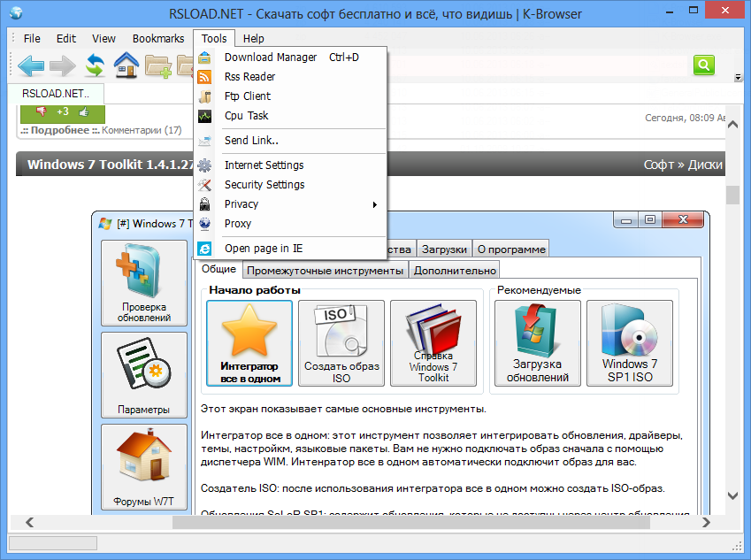Click the orange Rss Reader icon
The image size is (751, 560).
click(x=204, y=77)
